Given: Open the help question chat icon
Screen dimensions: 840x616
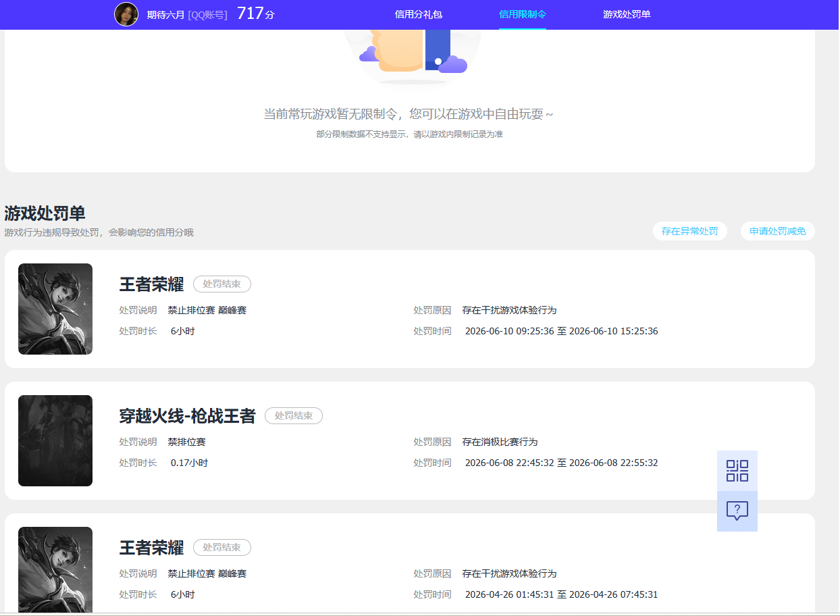Looking at the screenshot, I should (x=737, y=511).
